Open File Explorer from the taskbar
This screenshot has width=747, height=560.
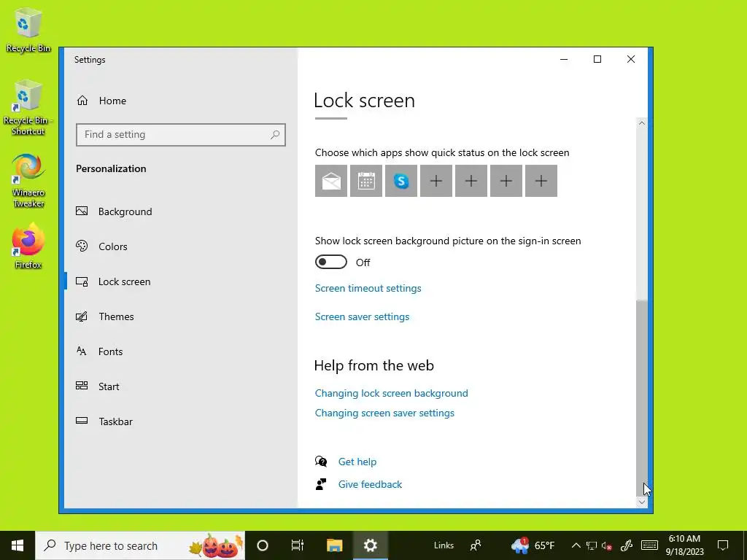[334, 545]
